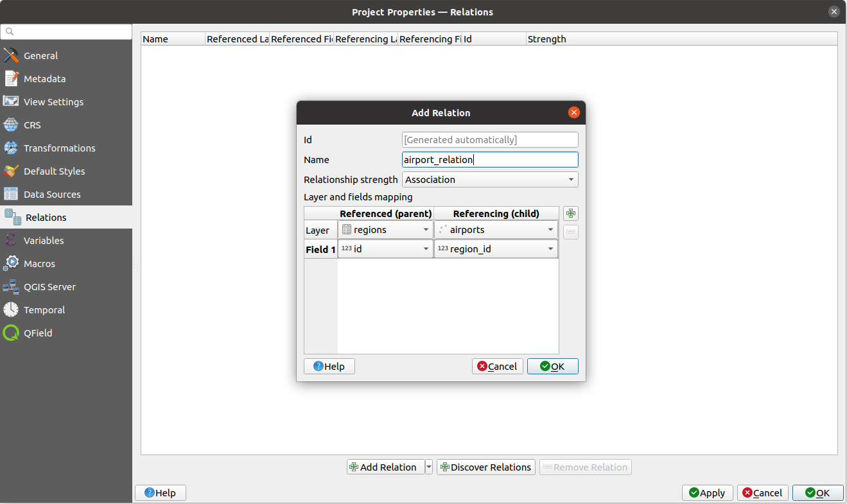Apply the project property changes
Image resolution: width=847 pixels, height=504 pixels.
pos(707,492)
